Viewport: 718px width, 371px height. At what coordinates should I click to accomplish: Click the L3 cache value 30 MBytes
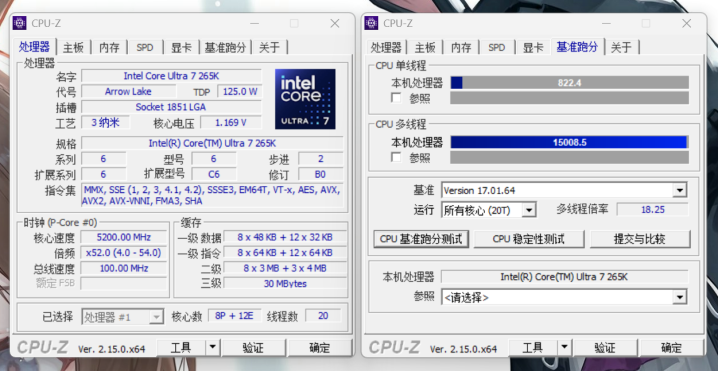285,284
